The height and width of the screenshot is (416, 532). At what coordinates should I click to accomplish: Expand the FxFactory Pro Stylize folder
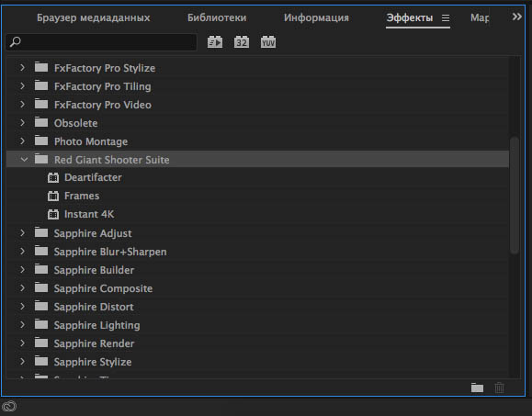(x=22, y=67)
